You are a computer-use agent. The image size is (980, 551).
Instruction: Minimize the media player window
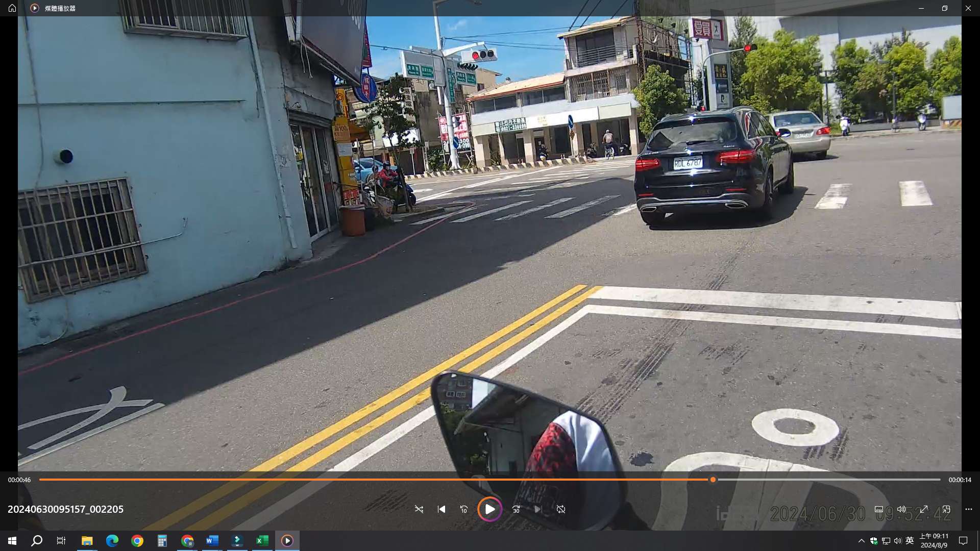[x=921, y=8]
